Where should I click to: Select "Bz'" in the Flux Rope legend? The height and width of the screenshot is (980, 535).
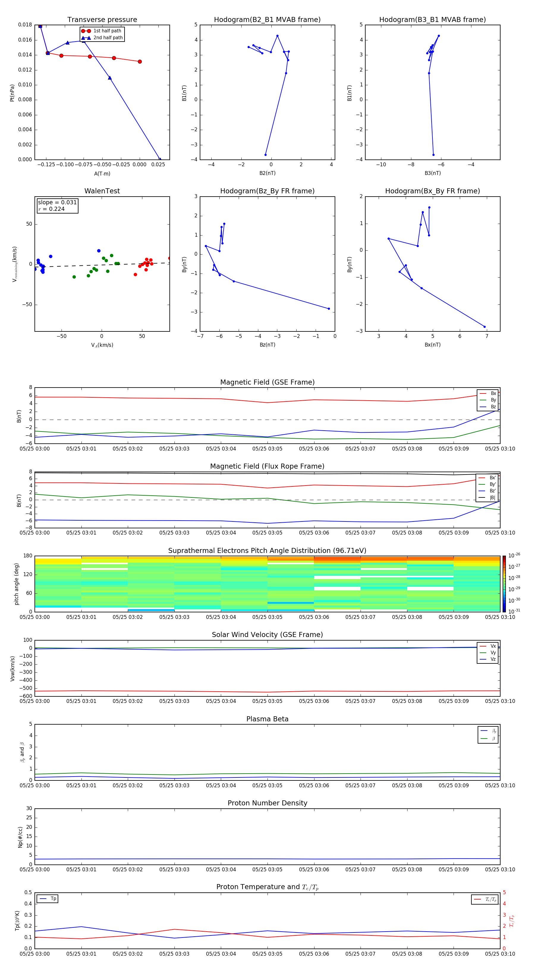(487, 491)
